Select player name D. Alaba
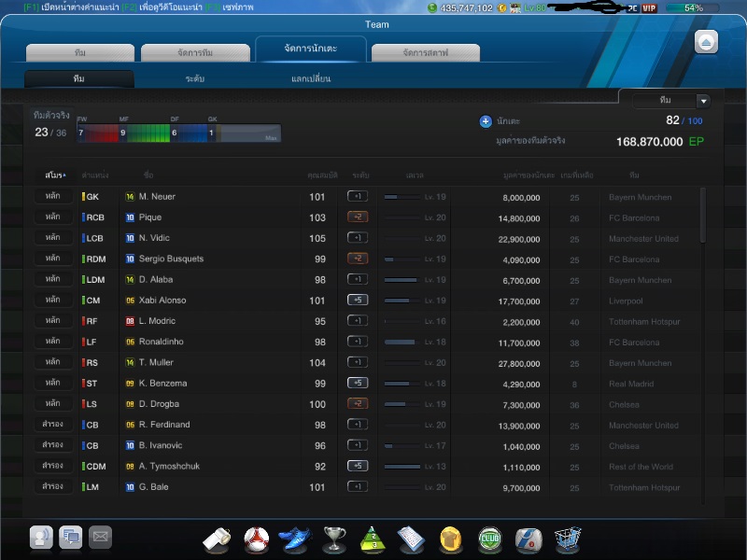The height and width of the screenshot is (560, 747). 156,279
